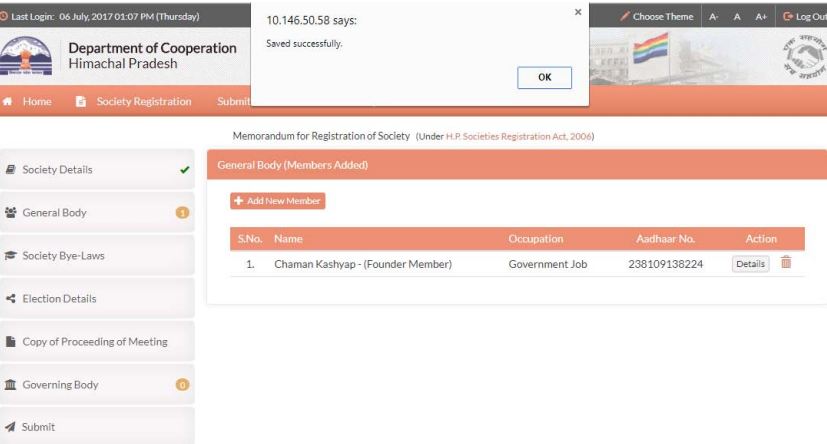Open Copy of Proceeding of Meeting
Viewport: 827px width, 444px height.
click(97, 342)
